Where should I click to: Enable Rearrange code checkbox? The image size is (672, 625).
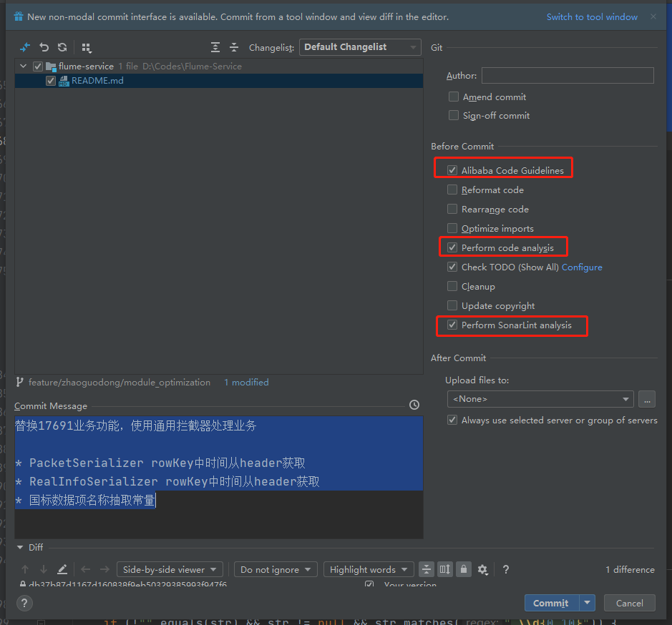coord(452,209)
